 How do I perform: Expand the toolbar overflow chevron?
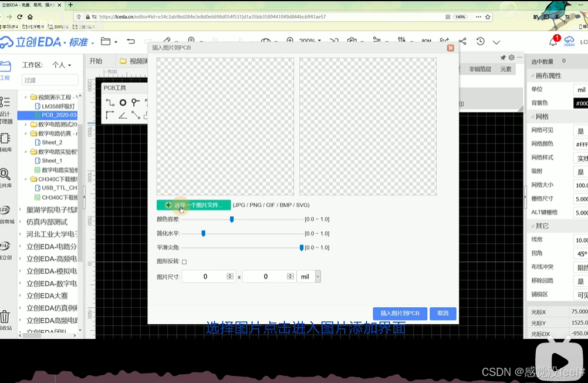[x=496, y=42]
